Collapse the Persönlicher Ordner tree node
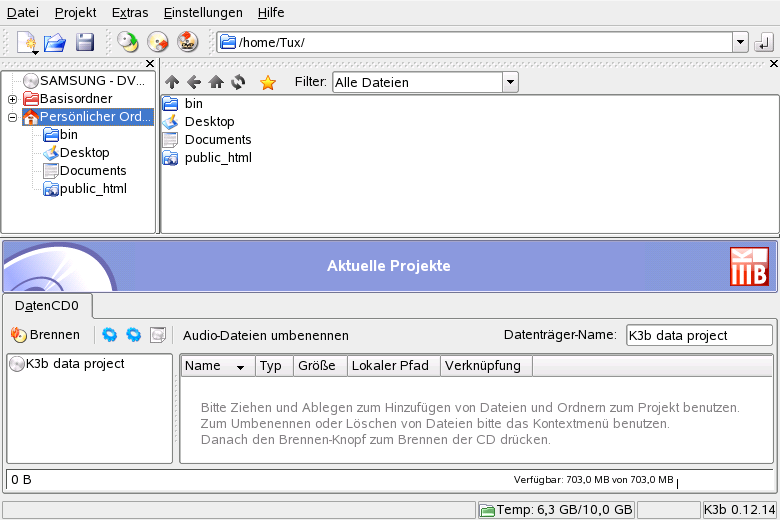The image size is (780, 520). click(12, 117)
